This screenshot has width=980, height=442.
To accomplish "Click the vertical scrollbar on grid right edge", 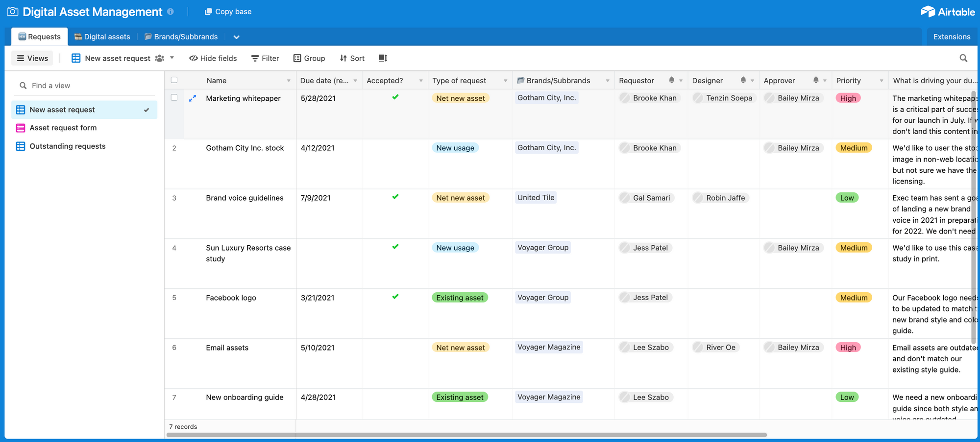I will coord(974,218).
